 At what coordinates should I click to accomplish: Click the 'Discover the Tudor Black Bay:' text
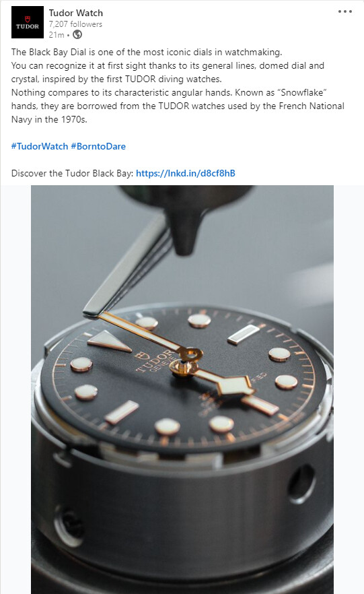72,173
